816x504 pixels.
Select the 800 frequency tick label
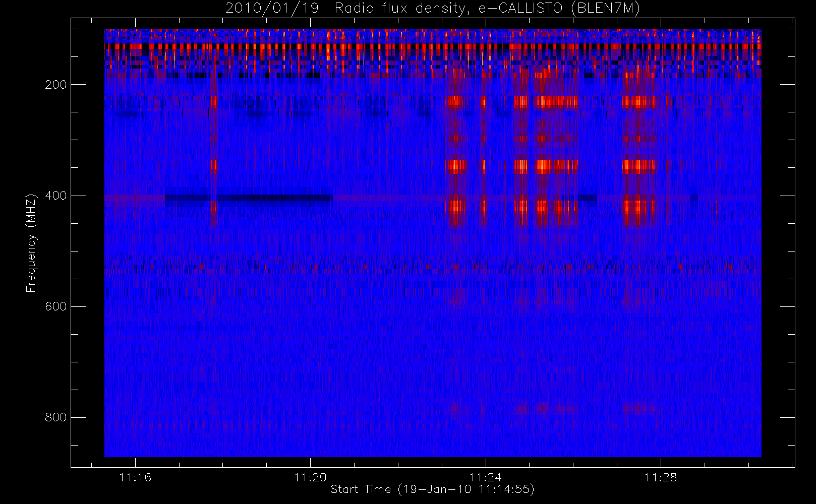pos(55,417)
